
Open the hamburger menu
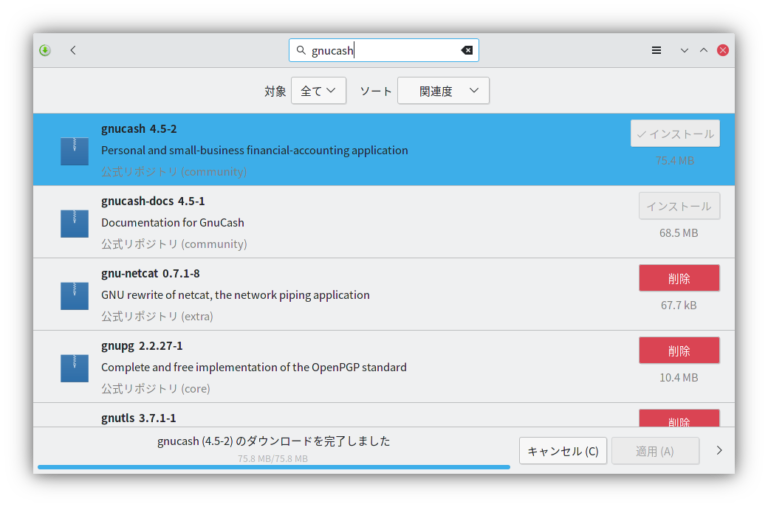656,50
